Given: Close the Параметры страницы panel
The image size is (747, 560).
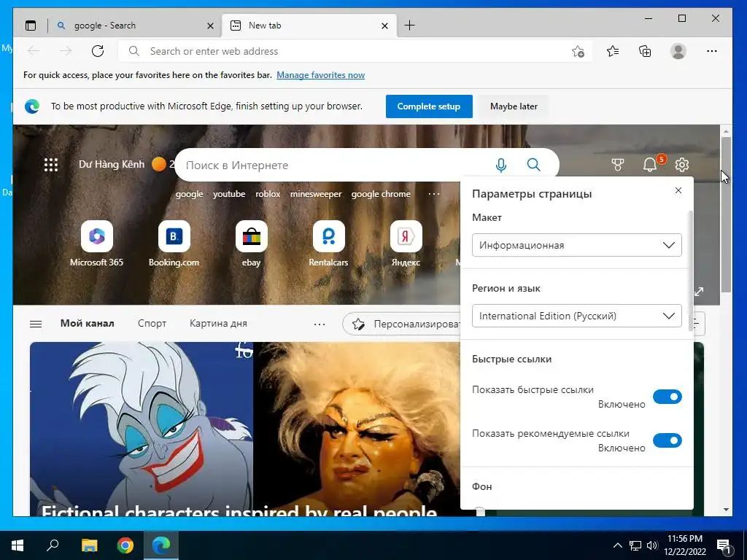Looking at the screenshot, I should (678, 190).
